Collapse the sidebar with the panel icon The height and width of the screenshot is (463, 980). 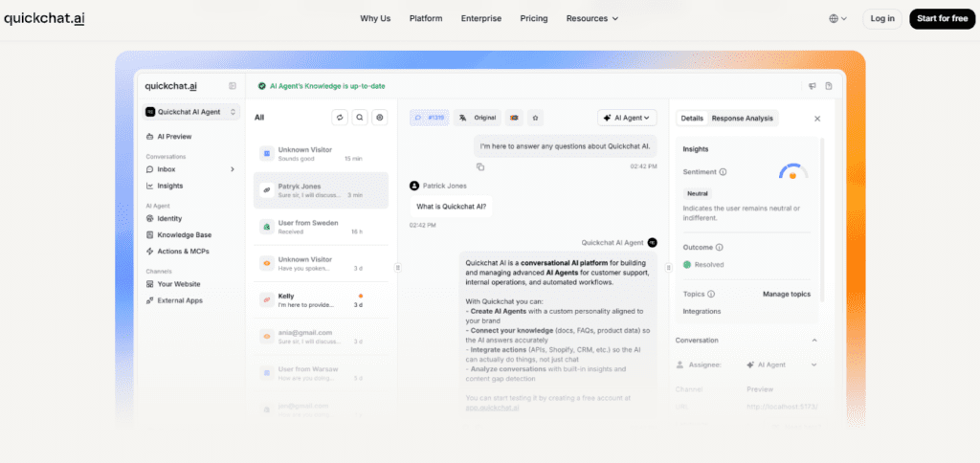[x=233, y=86]
